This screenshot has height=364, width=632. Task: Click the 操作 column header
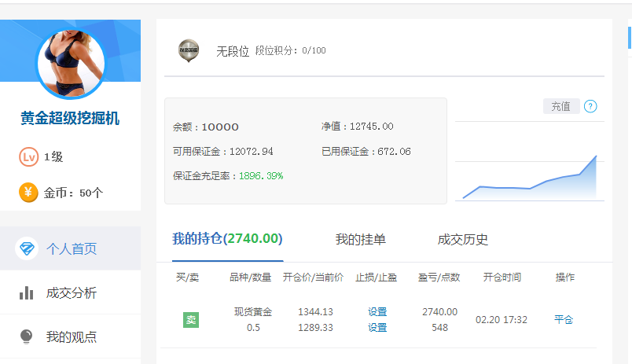565,278
